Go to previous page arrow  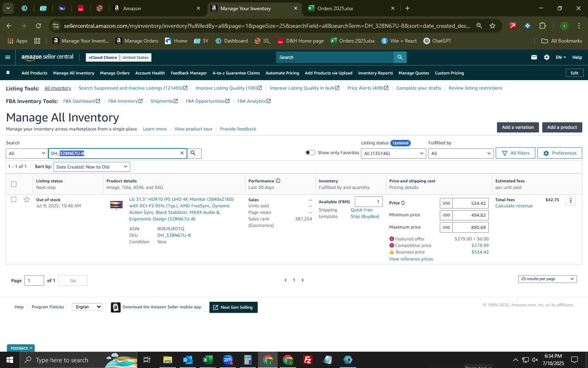pyautogui.click(x=285, y=280)
